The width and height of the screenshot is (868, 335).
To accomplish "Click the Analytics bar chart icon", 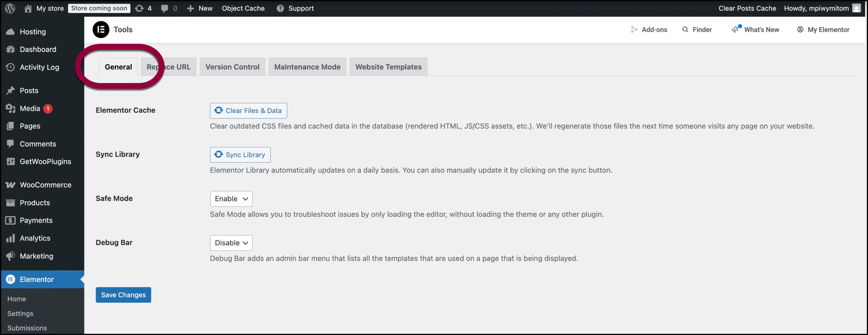I will click(x=11, y=238).
